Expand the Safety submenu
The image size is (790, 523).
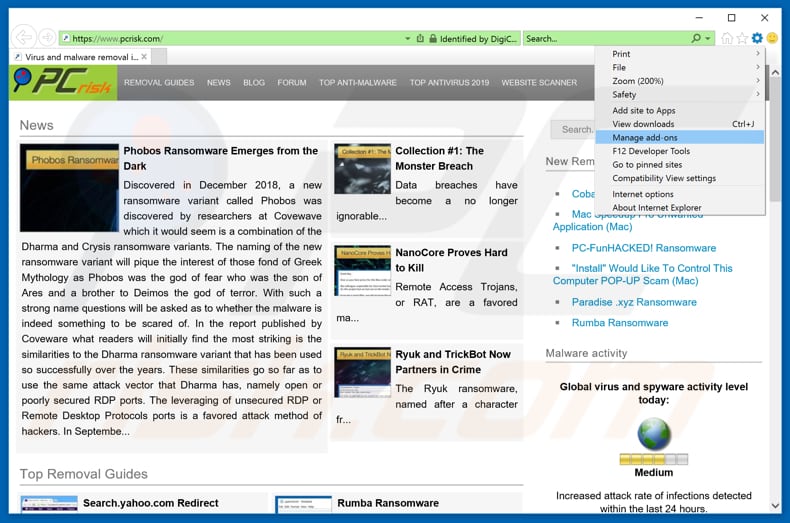click(680, 94)
